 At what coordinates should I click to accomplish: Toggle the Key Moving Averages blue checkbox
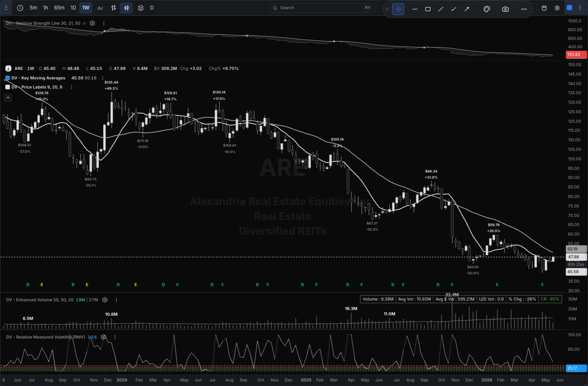coord(8,78)
